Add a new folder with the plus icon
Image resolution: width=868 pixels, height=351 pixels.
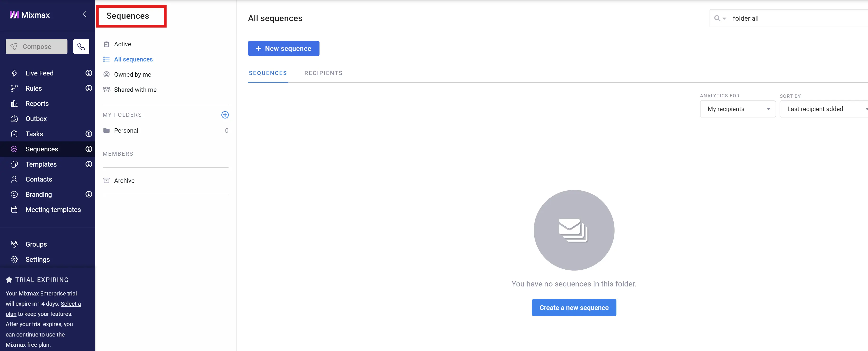pos(225,115)
